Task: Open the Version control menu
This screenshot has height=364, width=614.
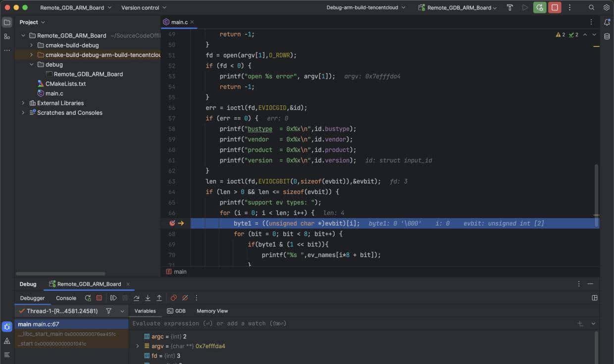Action: [144, 7]
